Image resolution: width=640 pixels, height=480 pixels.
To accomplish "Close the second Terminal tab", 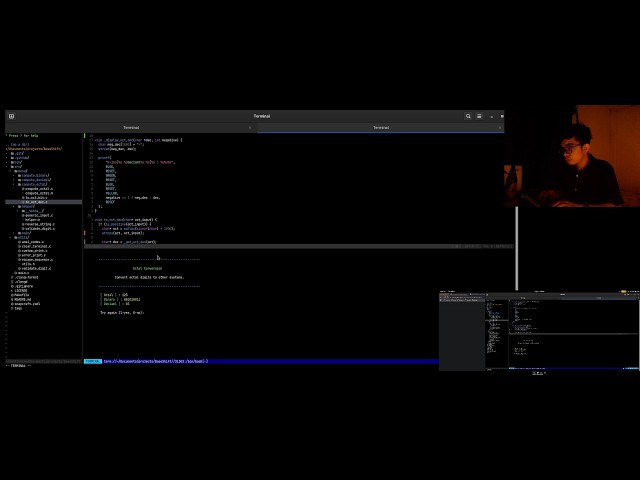I will [x=500, y=128].
